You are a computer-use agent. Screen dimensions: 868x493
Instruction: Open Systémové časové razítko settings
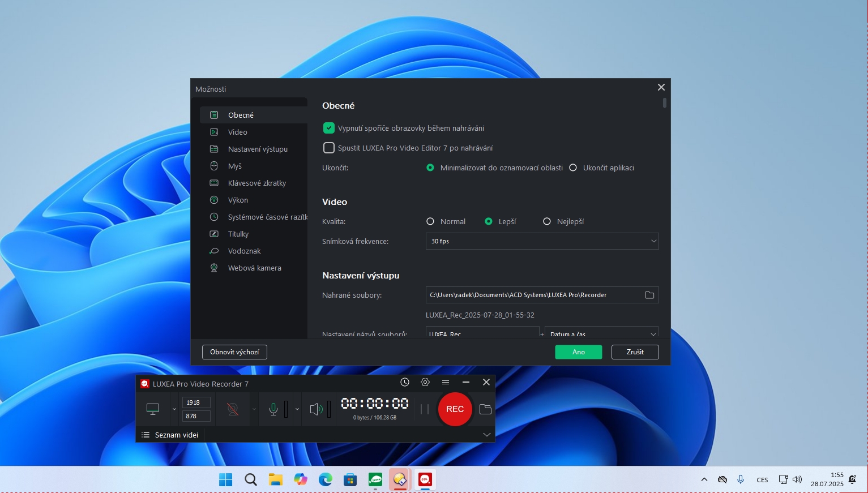254,217
